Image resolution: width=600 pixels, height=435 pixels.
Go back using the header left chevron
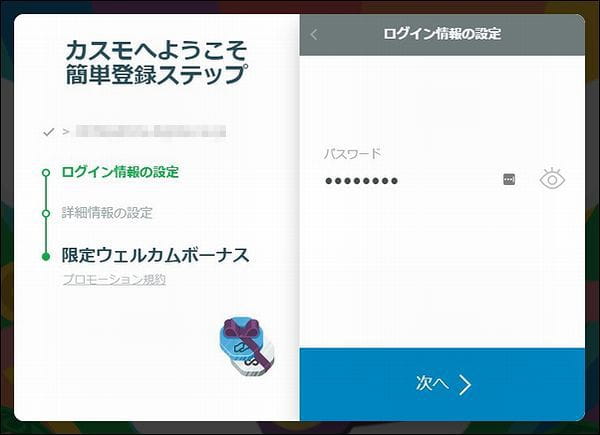tap(314, 34)
